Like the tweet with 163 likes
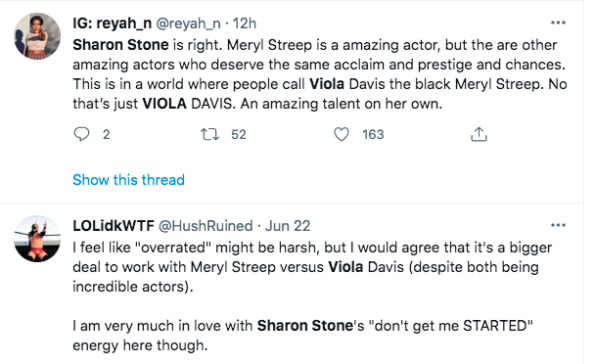The height and width of the screenshot is (364, 595). [341, 134]
